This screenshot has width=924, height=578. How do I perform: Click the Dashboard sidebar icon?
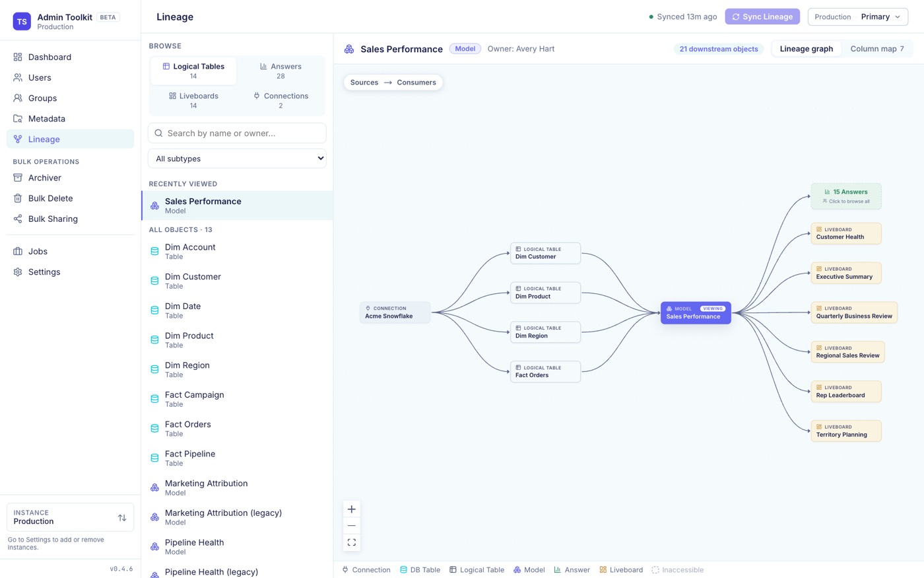(18, 57)
